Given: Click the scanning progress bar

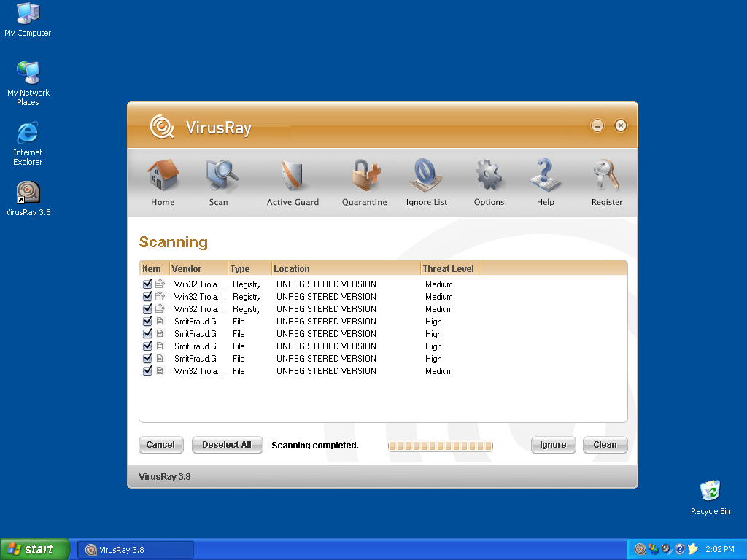Looking at the screenshot, I should point(440,446).
